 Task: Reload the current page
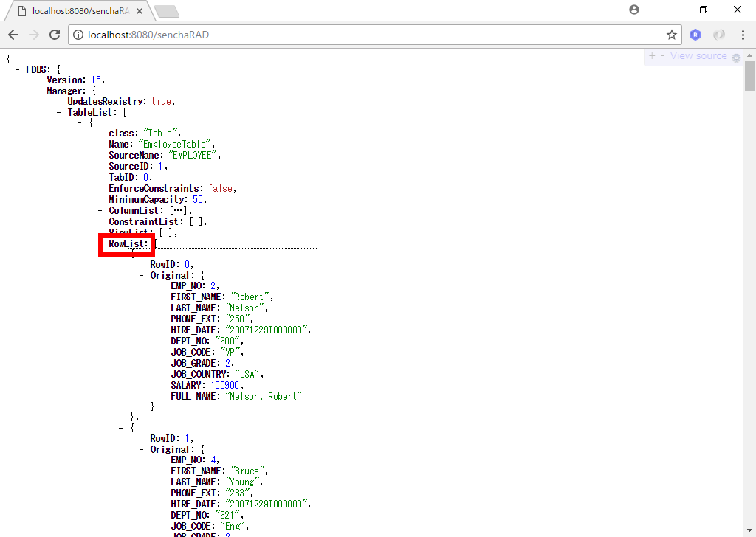(55, 35)
